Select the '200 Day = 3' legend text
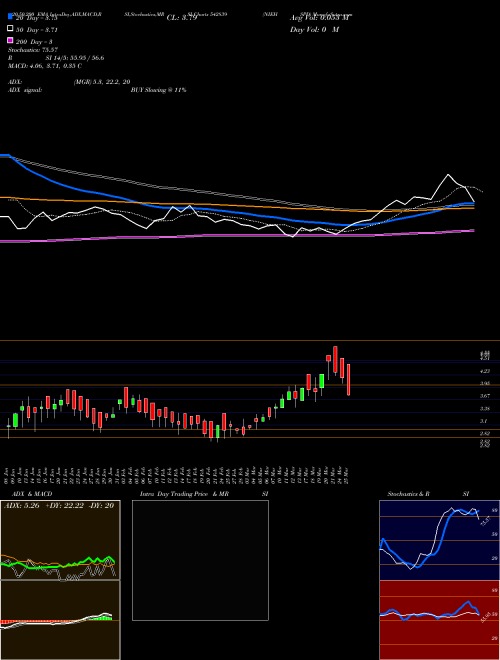Viewport: 500px width, 660px height. pos(34,42)
